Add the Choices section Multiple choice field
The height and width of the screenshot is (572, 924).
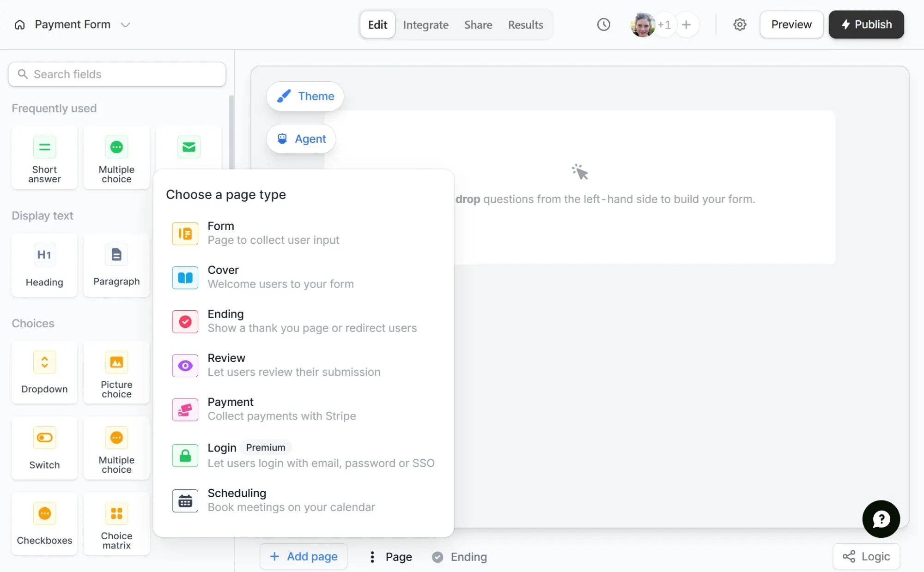pyautogui.click(x=116, y=448)
